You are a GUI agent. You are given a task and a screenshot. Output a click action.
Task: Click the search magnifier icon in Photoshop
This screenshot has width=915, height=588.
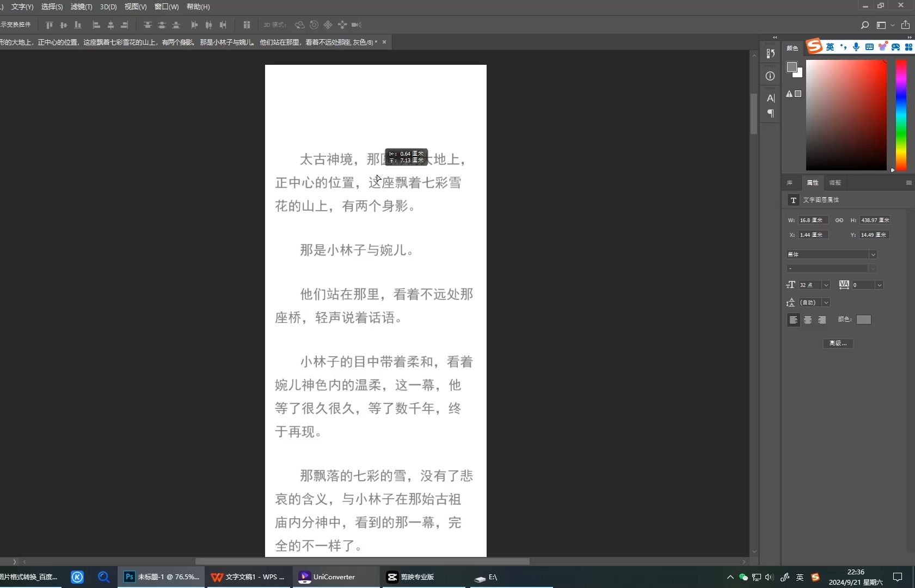[x=864, y=24]
